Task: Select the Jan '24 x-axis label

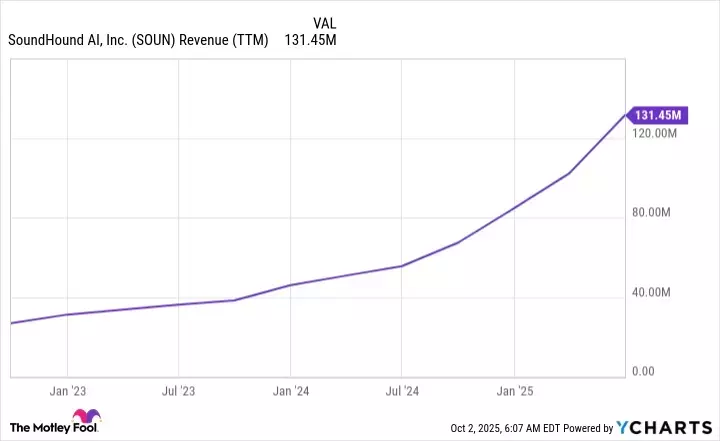Action: pyautogui.click(x=289, y=391)
